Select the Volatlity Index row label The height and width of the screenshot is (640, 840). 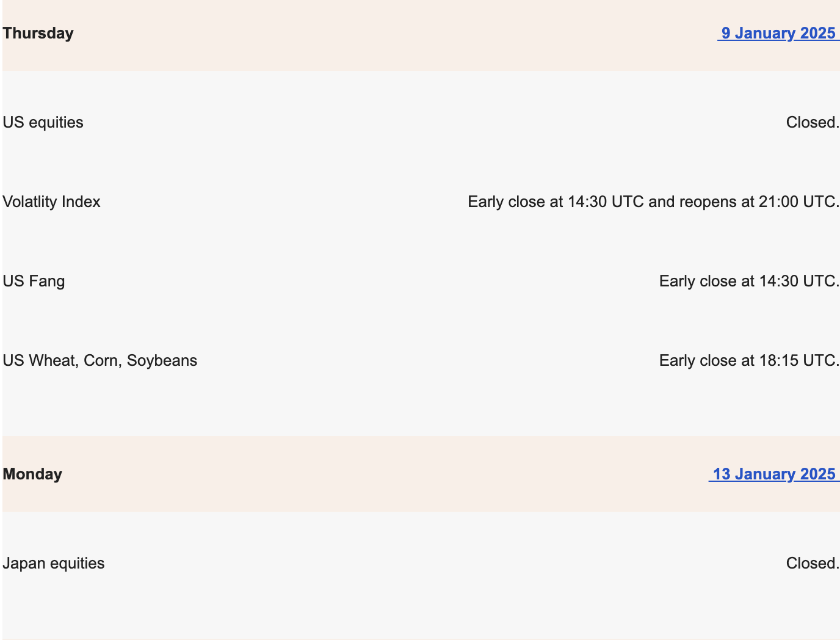(x=51, y=202)
